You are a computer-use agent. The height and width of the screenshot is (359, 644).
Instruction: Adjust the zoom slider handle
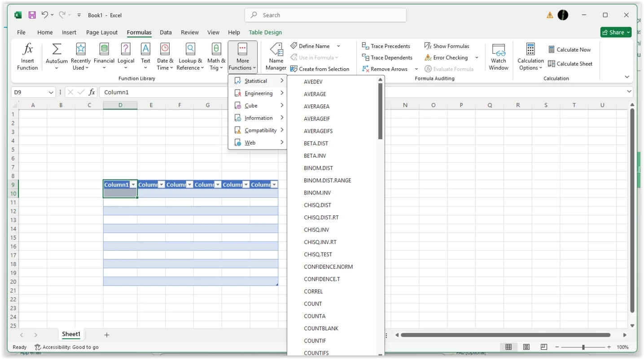(583, 347)
